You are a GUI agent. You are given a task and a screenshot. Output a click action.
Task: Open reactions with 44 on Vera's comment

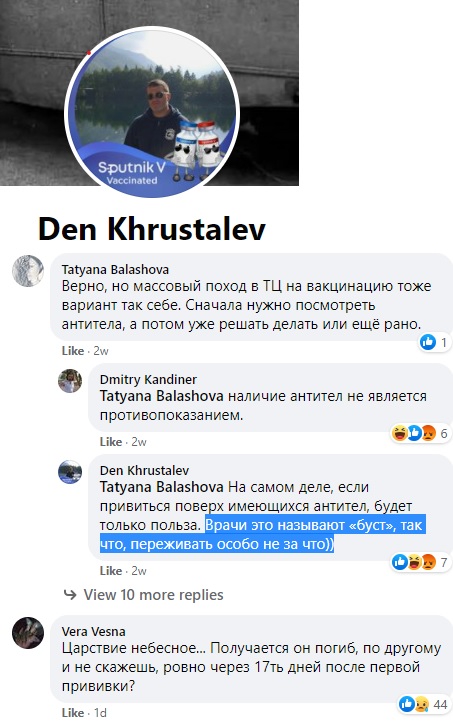pyautogui.click(x=424, y=704)
